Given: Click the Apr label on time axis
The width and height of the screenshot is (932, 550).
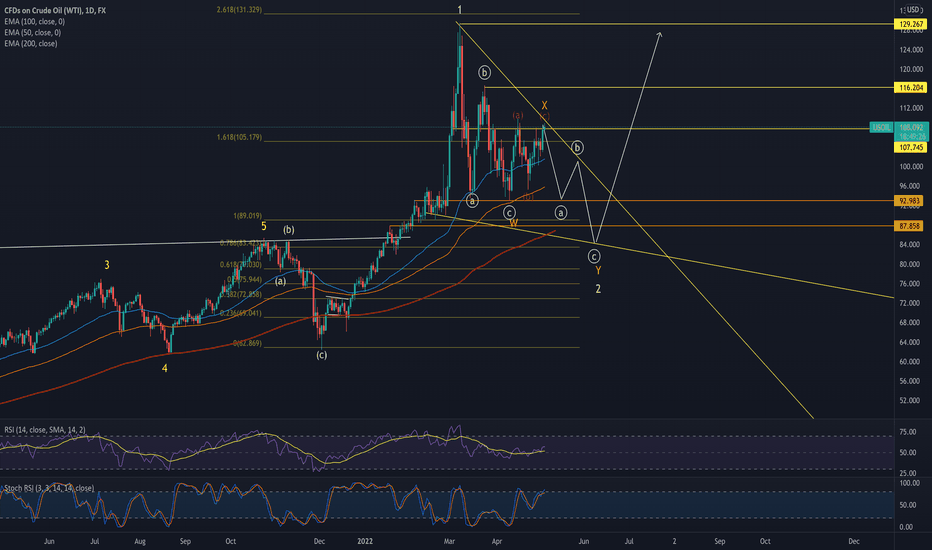Looking at the screenshot, I should 497,541.
